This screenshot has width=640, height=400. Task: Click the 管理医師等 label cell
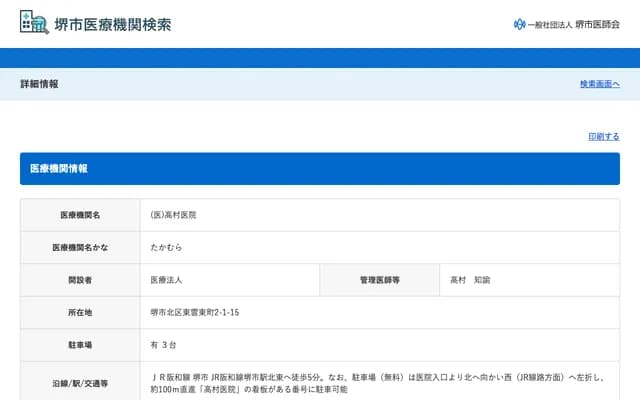[x=380, y=280]
